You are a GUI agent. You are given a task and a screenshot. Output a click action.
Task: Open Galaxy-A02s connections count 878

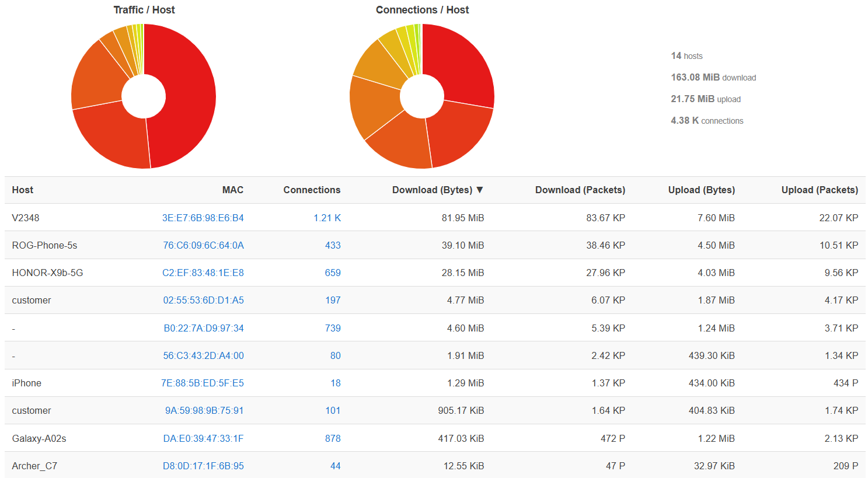pos(333,438)
